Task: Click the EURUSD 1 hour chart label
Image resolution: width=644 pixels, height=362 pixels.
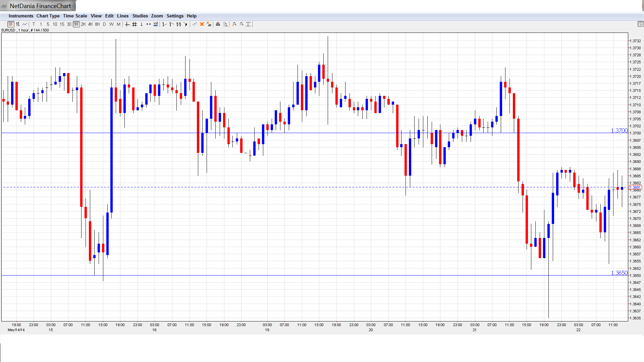Action: (25, 30)
